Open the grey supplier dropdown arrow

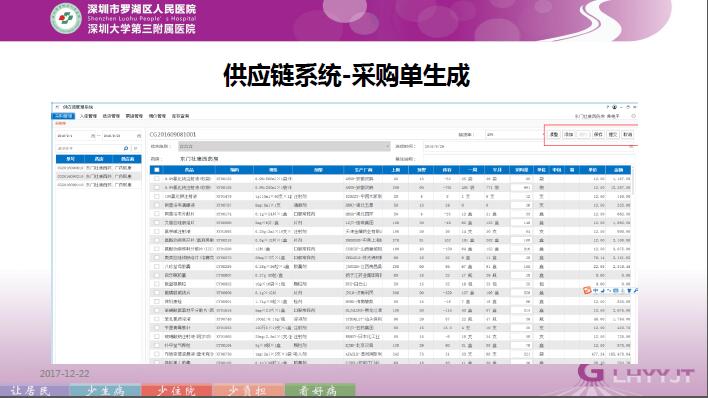(x=387, y=146)
